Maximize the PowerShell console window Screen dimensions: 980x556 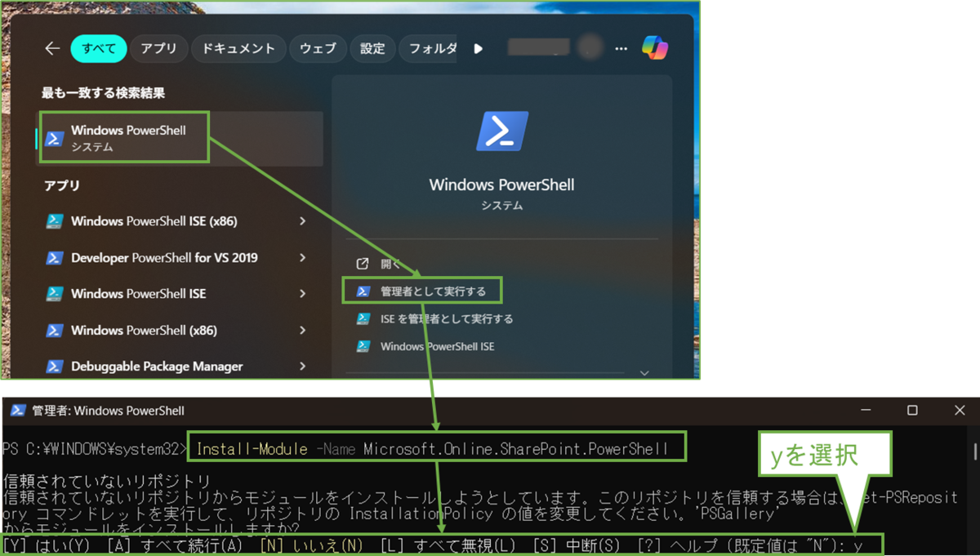pyautogui.click(x=913, y=411)
